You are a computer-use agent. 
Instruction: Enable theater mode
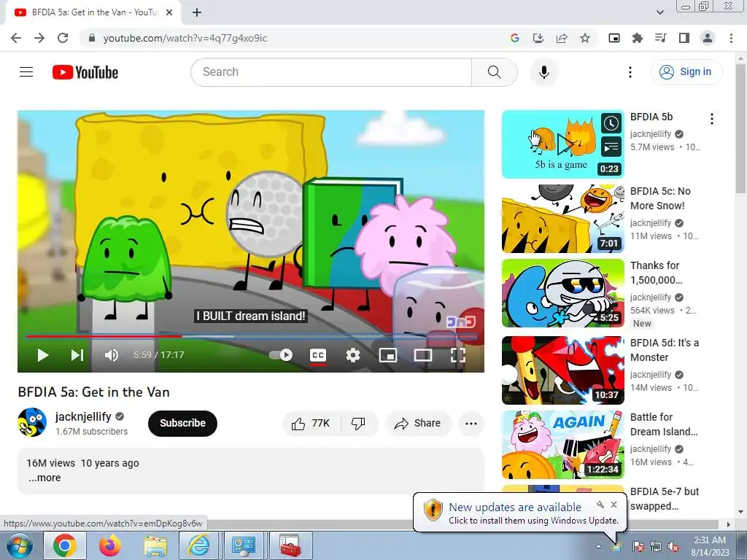[x=423, y=355]
